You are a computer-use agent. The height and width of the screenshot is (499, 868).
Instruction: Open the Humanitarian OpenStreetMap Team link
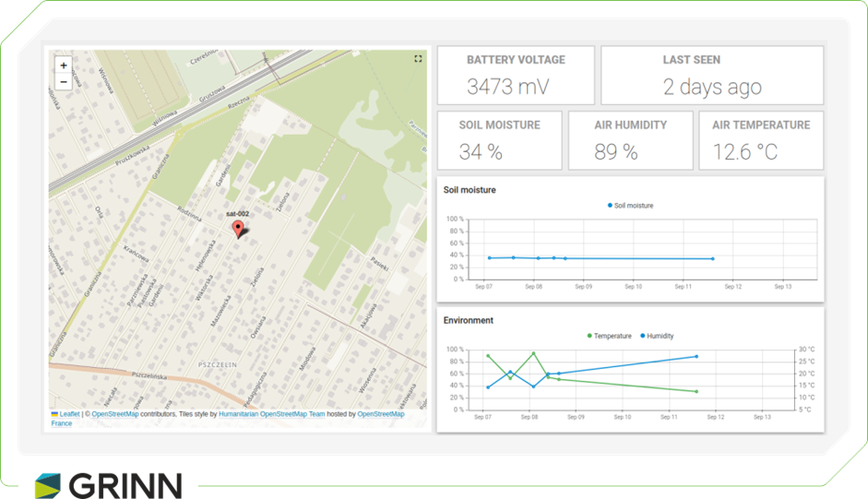pos(271,414)
